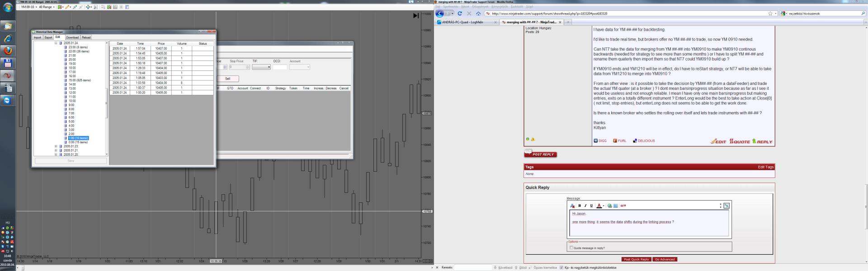Open the font color dropdown arrow in editor

(604, 206)
